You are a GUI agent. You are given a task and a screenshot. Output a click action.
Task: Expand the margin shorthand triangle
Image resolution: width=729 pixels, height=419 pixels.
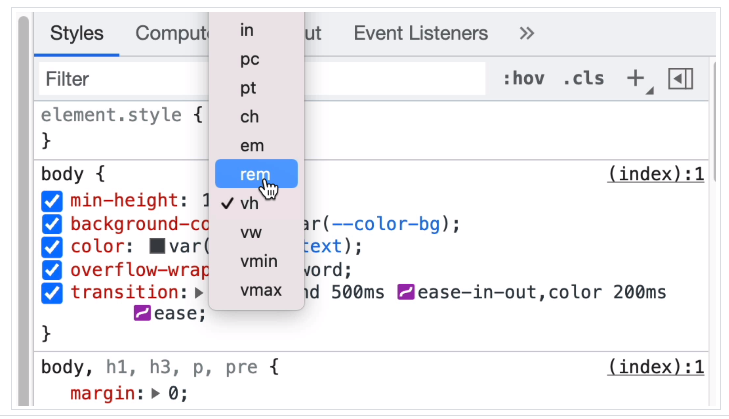[x=155, y=394]
